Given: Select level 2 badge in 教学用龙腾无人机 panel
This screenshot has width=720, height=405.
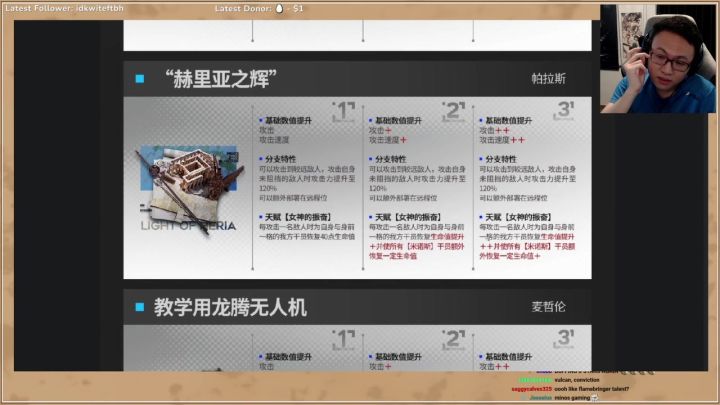Looking at the screenshot, I should [454, 340].
